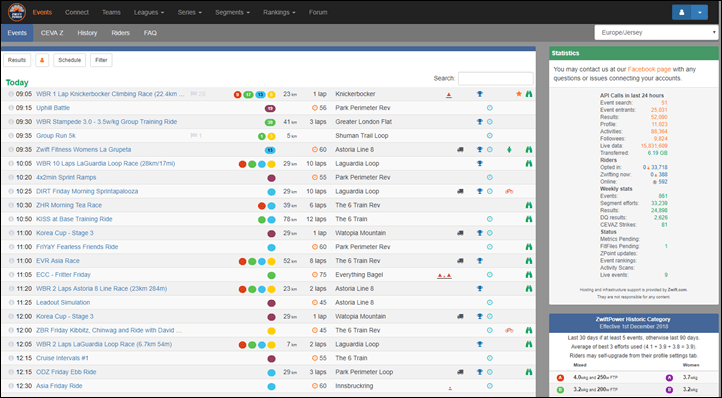Click trophy icon on WBR Stampede 3.0 row
The height and width of the screenshot is (398, 722).
(479, 122)
